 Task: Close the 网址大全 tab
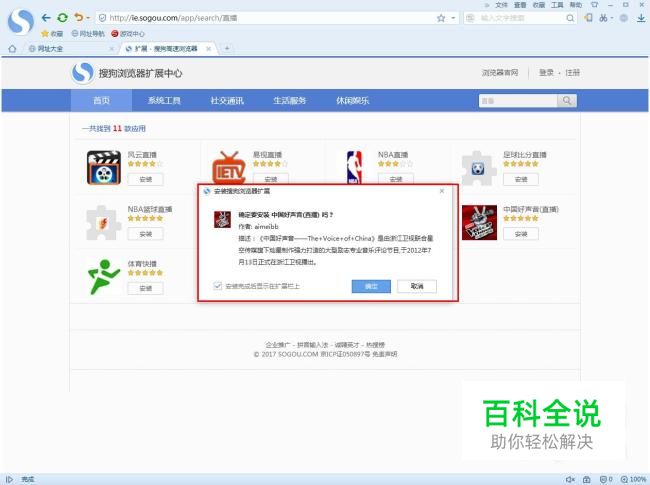click(x=111, y=49)
